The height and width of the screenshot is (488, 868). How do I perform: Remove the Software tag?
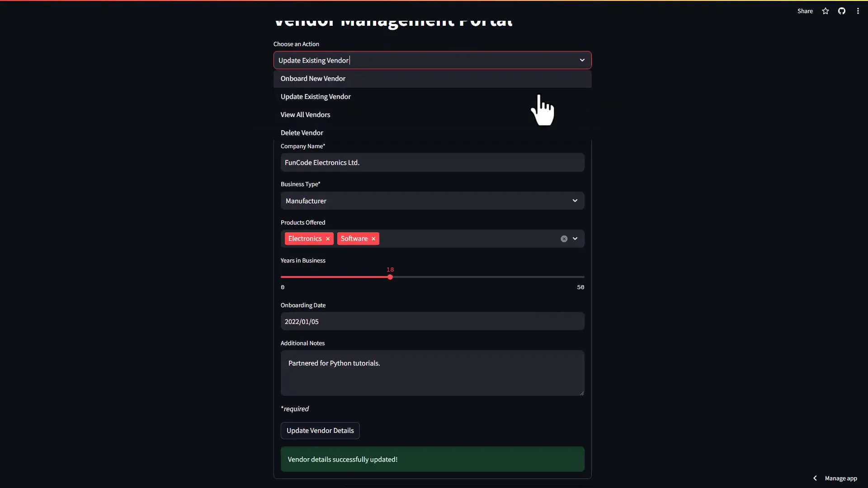coord(373,239)
